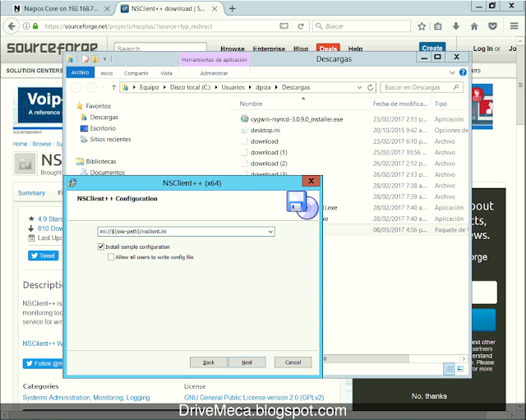The image size is (526, 420).
Task: Open the Vista ribbon tab
Action: click(x=166, y=73)
